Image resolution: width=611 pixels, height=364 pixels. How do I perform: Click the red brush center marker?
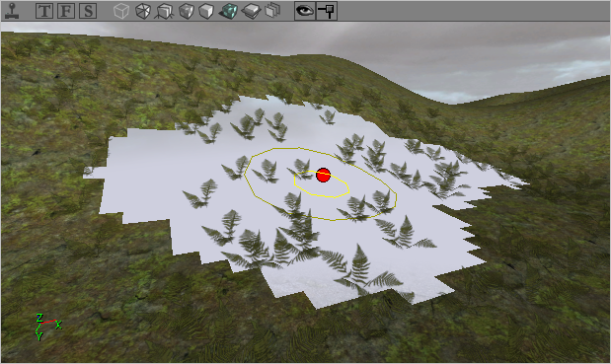click(x=323, y=176)
